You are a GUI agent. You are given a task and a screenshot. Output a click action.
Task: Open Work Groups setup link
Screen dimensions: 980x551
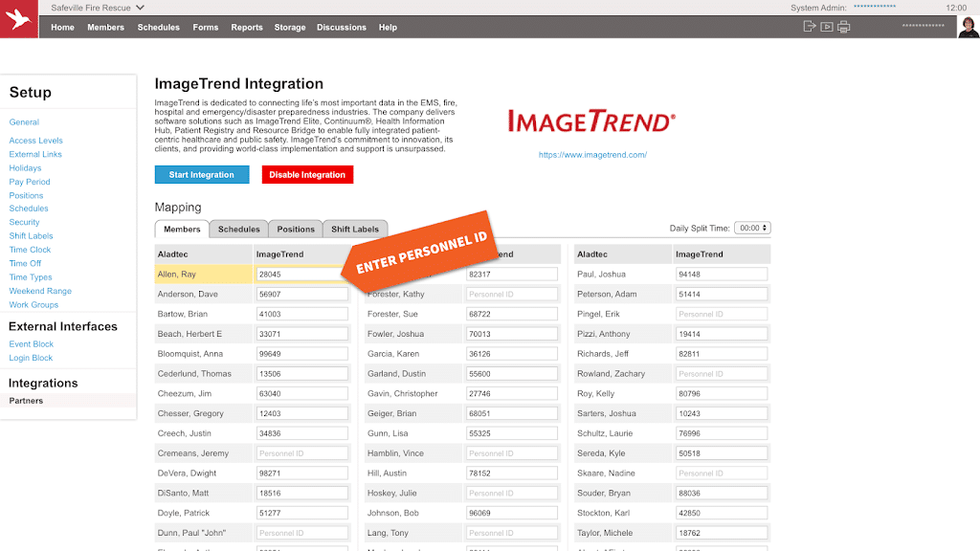pyautogui.click(x=33, y=305)
